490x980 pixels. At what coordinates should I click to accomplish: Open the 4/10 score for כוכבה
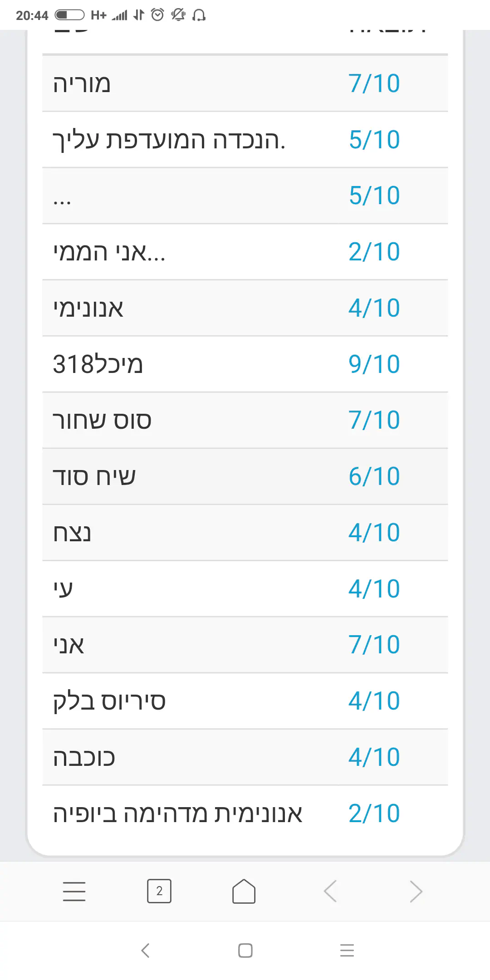pos(374,757)
